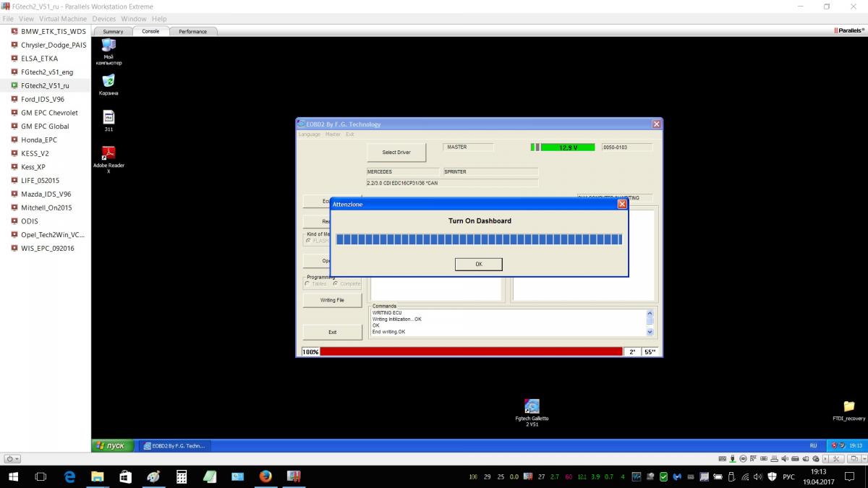Click the volume icon in the system tray

757,477
